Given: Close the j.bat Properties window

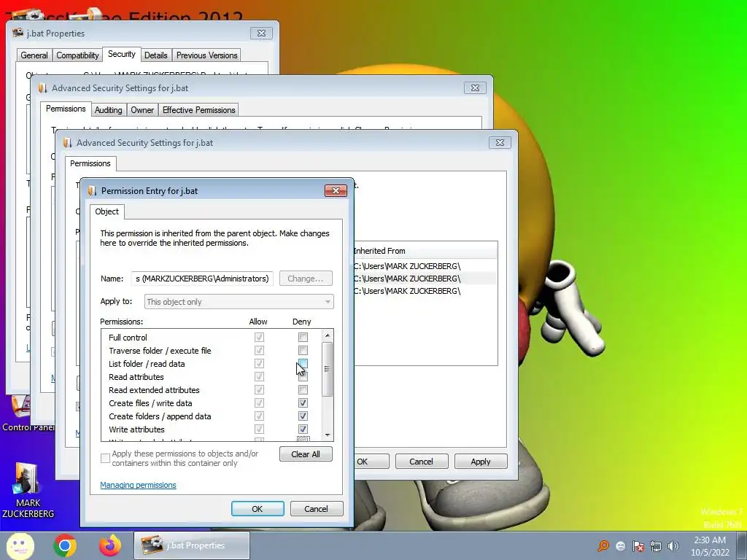Looking at the screenshot, I should [262, 34].
